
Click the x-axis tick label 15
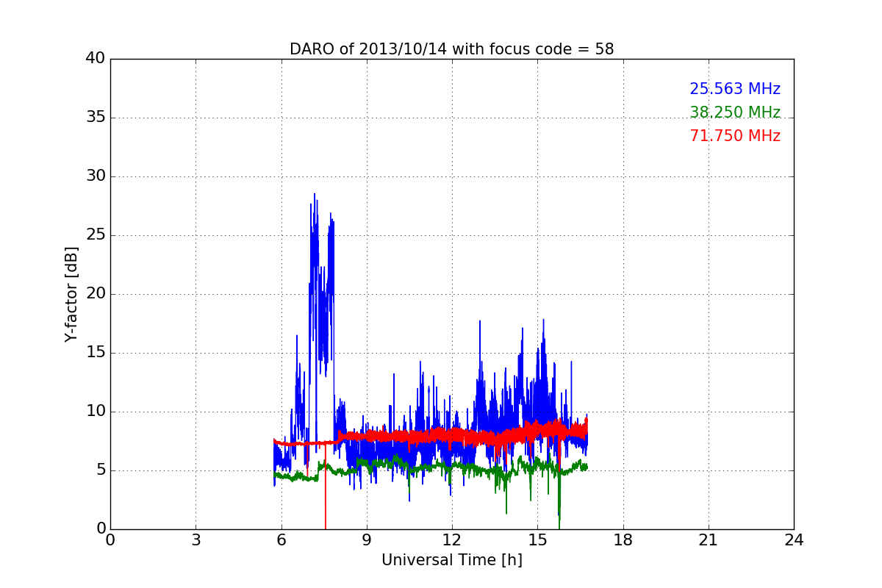(537, 540)
